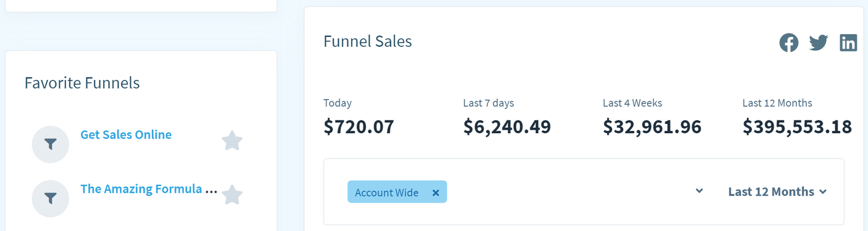The width and height of the screenshot is (868, 231).
Task: Open the Last 12 Months range dropdown
Action: point(777,192)
